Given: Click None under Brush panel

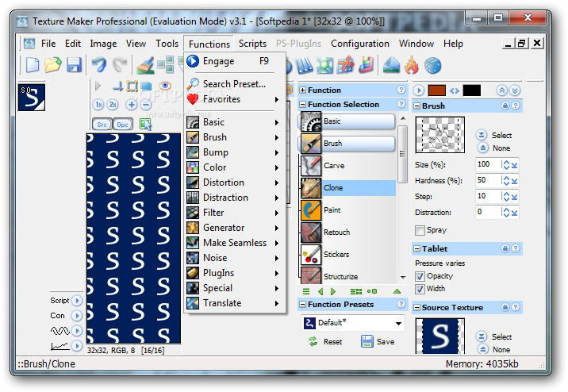Looking at the screenshot, I should point(493,148).
